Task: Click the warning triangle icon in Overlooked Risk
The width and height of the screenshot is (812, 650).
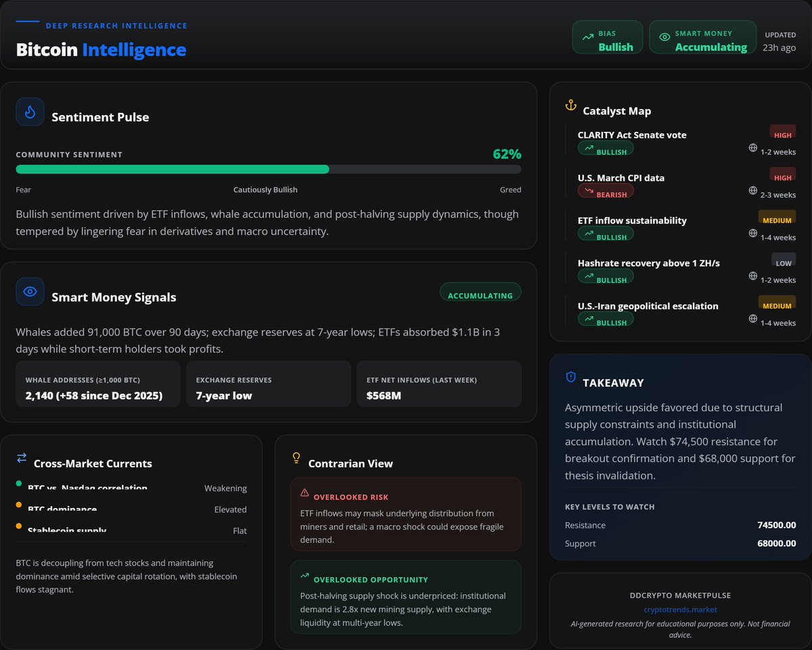Action: coord(304,493)
